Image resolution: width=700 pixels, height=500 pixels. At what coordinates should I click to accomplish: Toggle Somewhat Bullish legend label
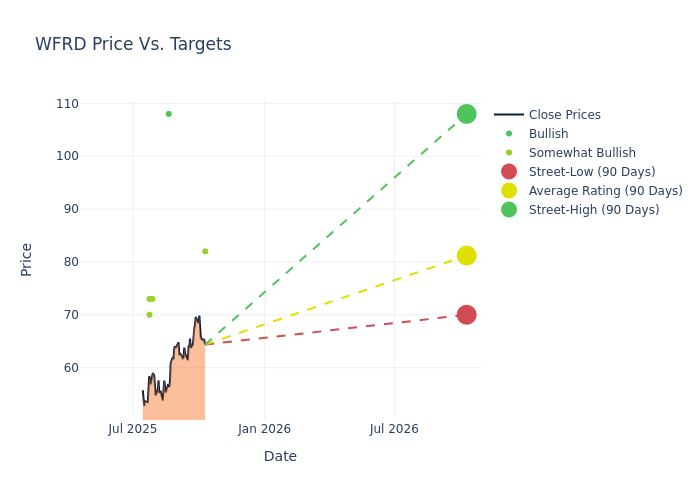pyautogui.click(x=582, y=153)
